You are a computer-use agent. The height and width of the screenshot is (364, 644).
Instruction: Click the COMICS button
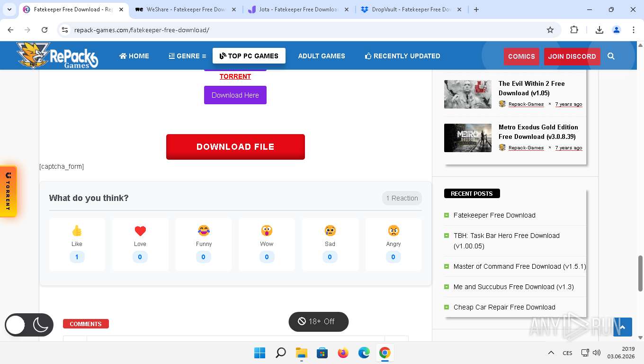(521, 56)
